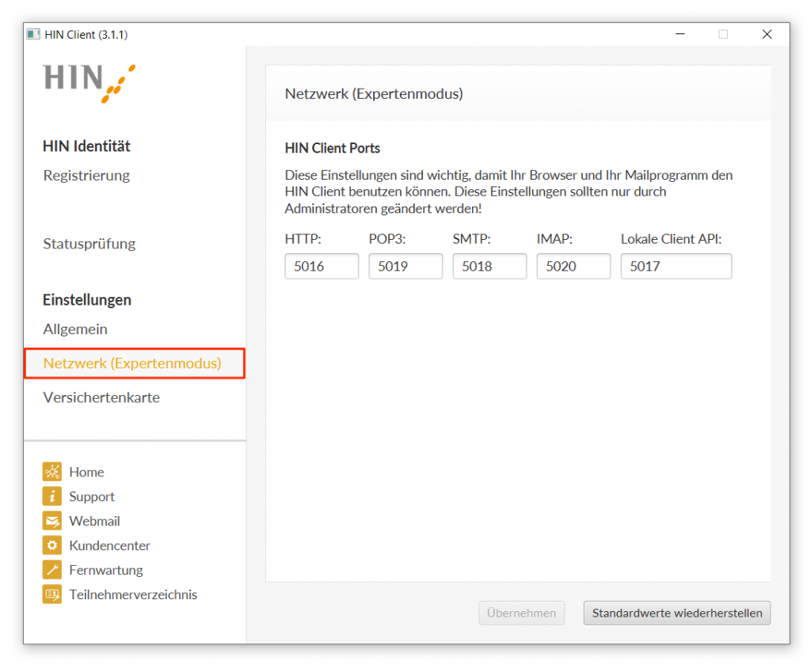
Task: Select Netzwerk (Expertenmodus) in the sidebar
Action: (x=135, y=363)
